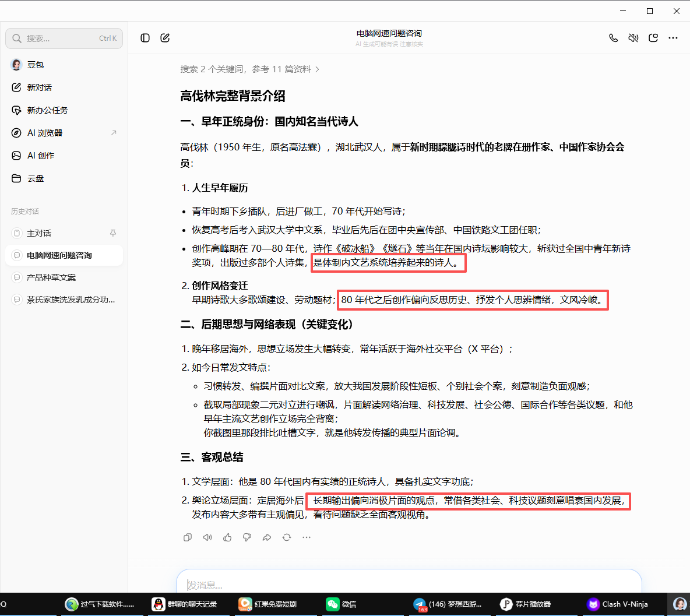The height and width of the screenshot is (616, 690).
Task: Like the response with thumbs up
Action: [x=227, y=537]
